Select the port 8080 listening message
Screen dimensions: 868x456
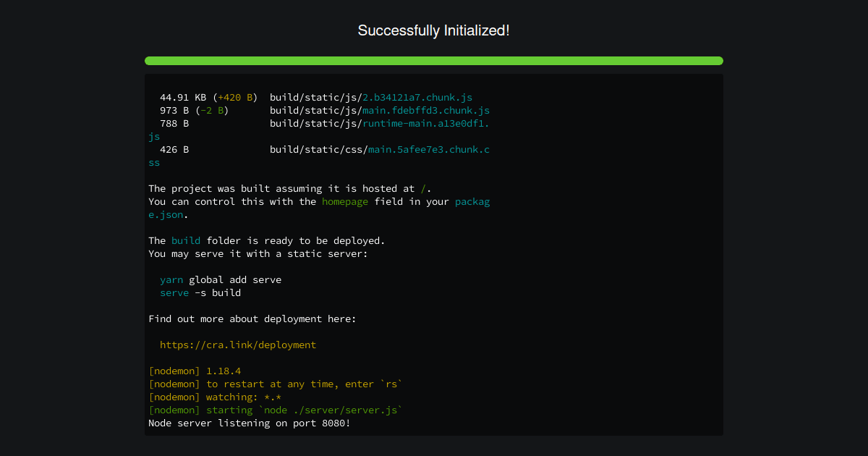[x=249, y=423]
